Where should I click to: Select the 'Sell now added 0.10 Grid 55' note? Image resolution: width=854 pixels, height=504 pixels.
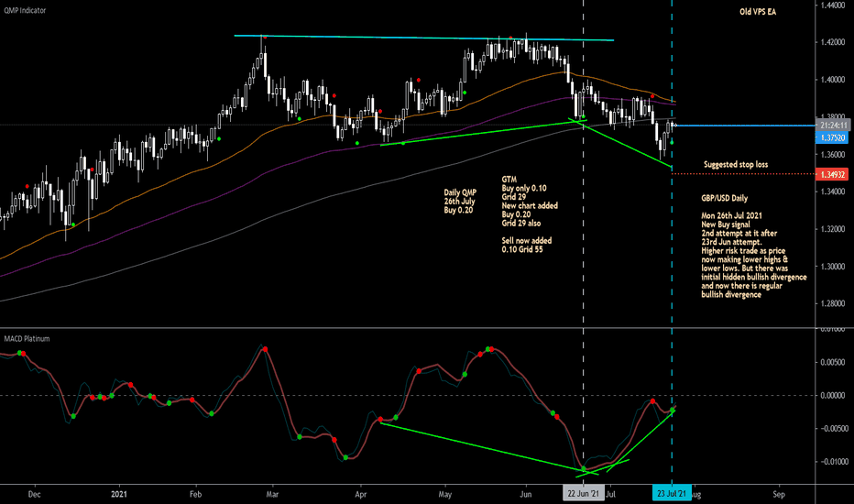527,245
